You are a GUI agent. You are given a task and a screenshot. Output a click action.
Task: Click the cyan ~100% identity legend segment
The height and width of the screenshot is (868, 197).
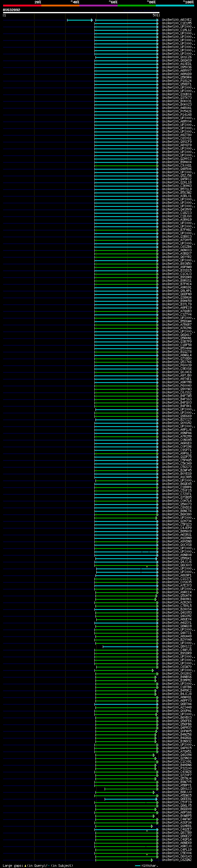coord(175,6)
